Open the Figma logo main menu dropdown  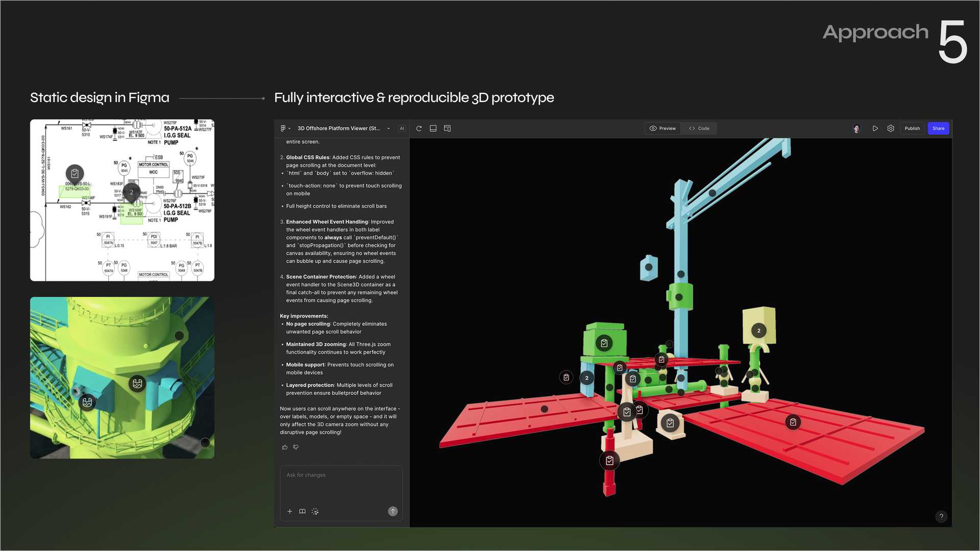(285, 129)
